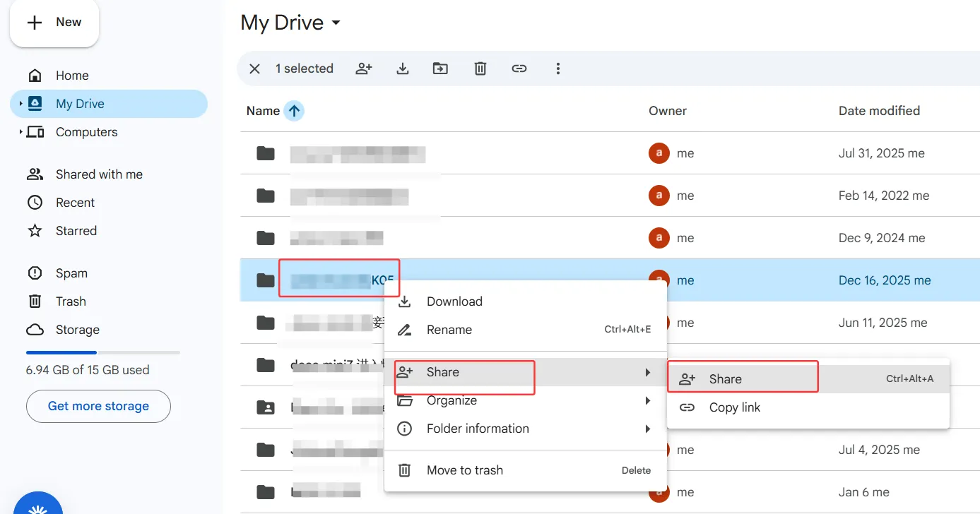
Task: Click the "Dec 16, 2025 me" date
Action: (885, 280)
